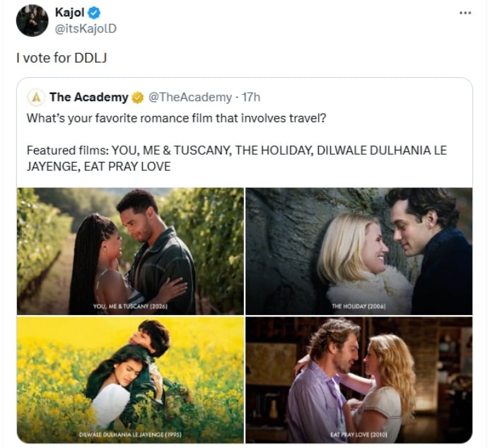Open the You, Me & Tuscany image

click(x=130, y=251)
